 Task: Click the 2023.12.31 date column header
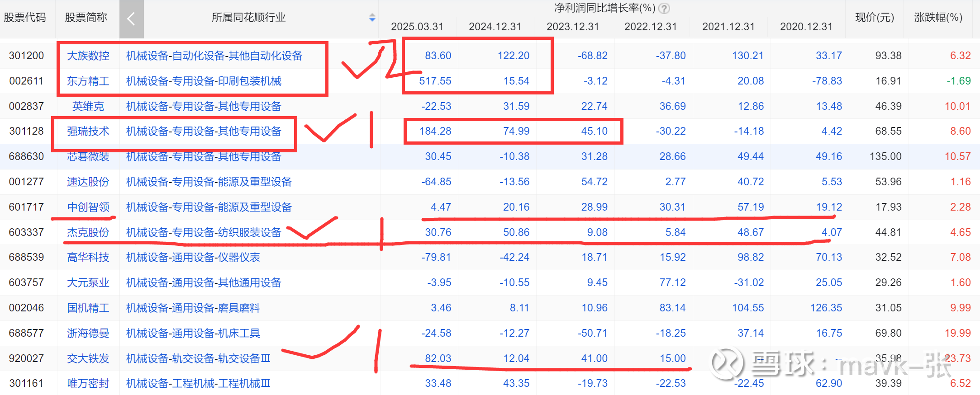pyautogui.click(x=573, y=27)
